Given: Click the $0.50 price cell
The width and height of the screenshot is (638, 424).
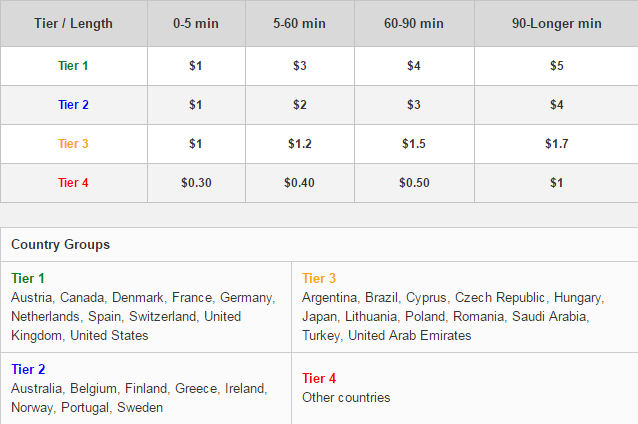Looking at the screenshot, I should click(x=414, y=183).
